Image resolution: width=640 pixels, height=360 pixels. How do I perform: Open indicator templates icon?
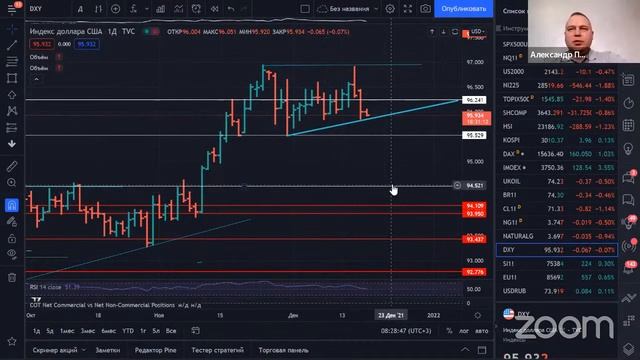pyautogui.click(x=178, y=9)
